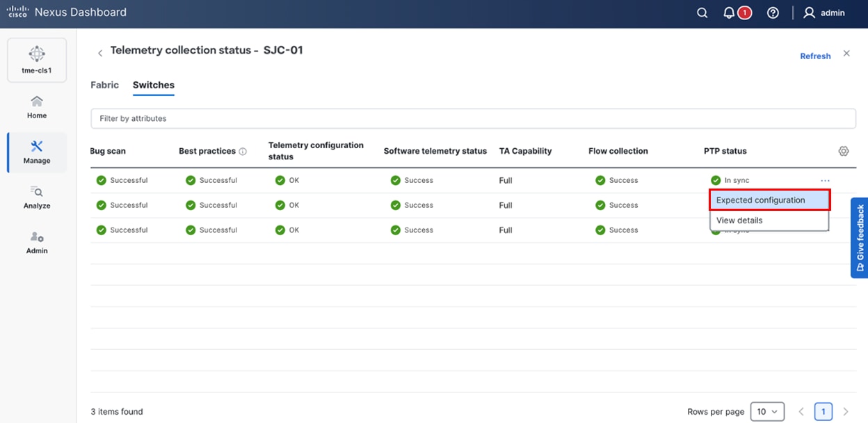The height and width of the screenshot is (423, 868).
Task: Click the back arrow beside Telemetry collection status
Action: [x=100, y=53]
